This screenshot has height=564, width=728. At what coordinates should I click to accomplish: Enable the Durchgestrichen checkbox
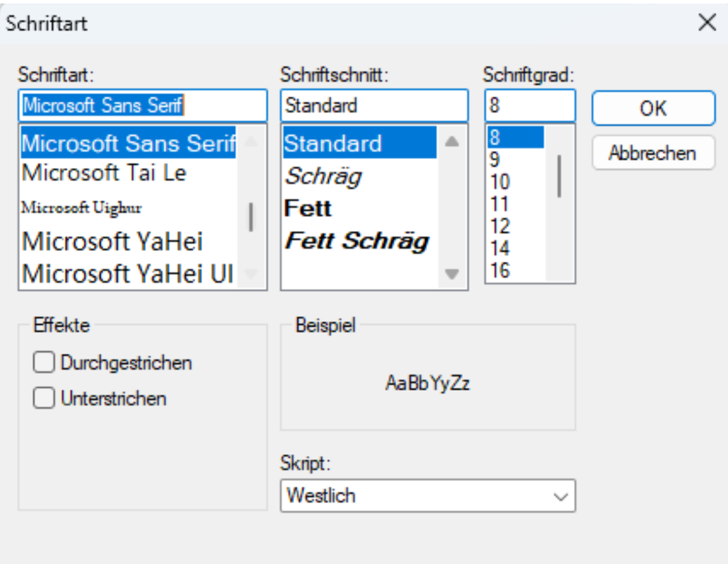click(x=44, y=362)
